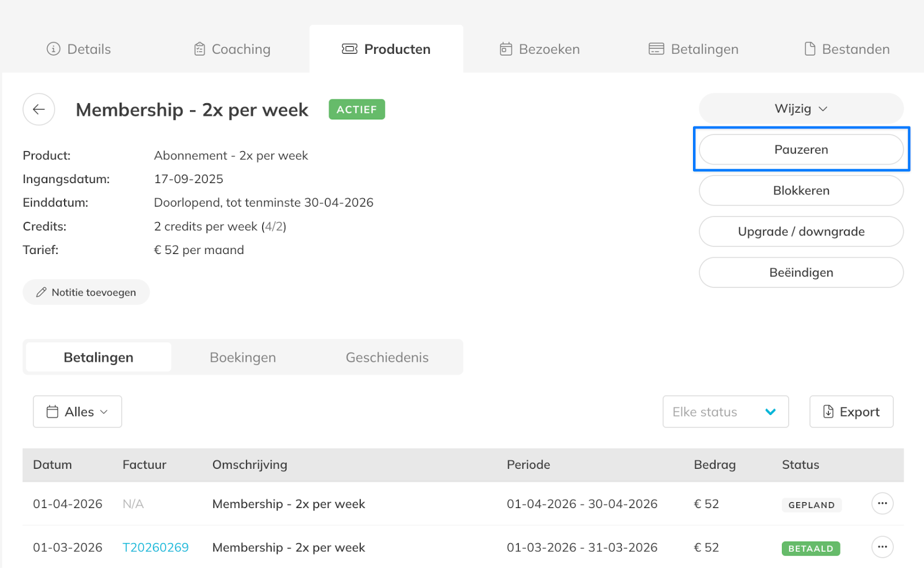
Task: Select the Boekingen sub-tab
Action: click(243, 357)
